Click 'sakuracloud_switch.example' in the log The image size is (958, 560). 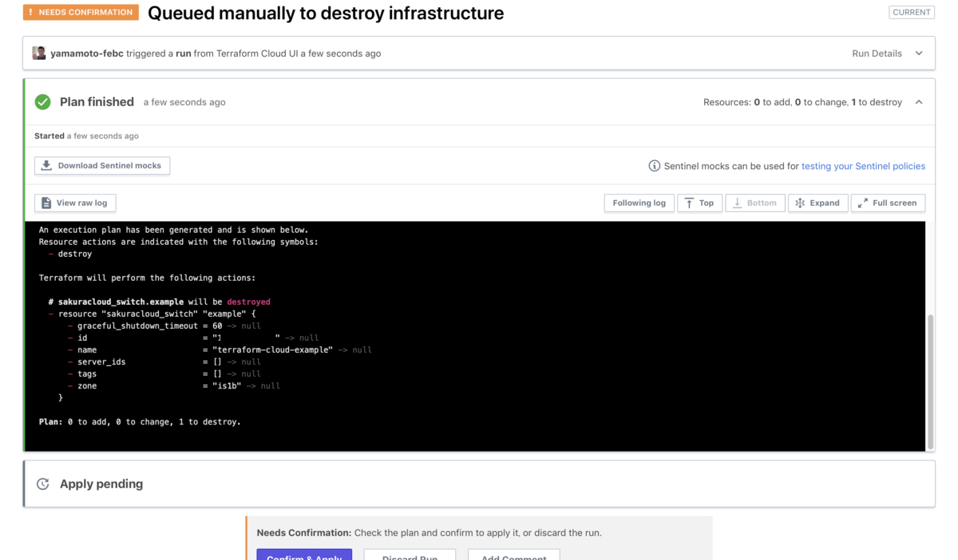tap(121, 302)
